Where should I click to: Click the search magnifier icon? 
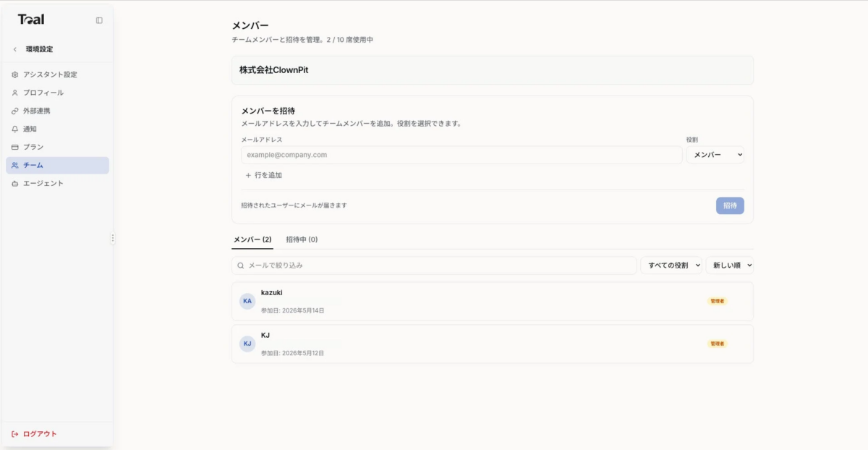(241, 266)
